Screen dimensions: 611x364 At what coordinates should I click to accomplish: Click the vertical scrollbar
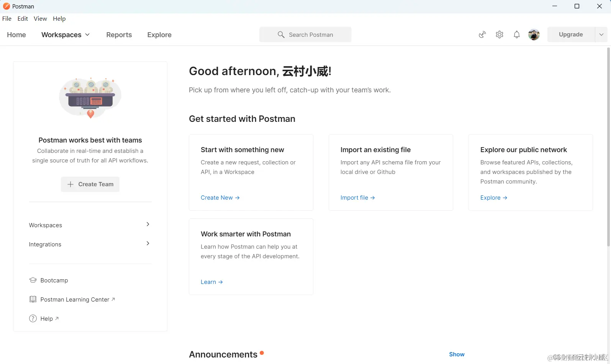point(608,147)
